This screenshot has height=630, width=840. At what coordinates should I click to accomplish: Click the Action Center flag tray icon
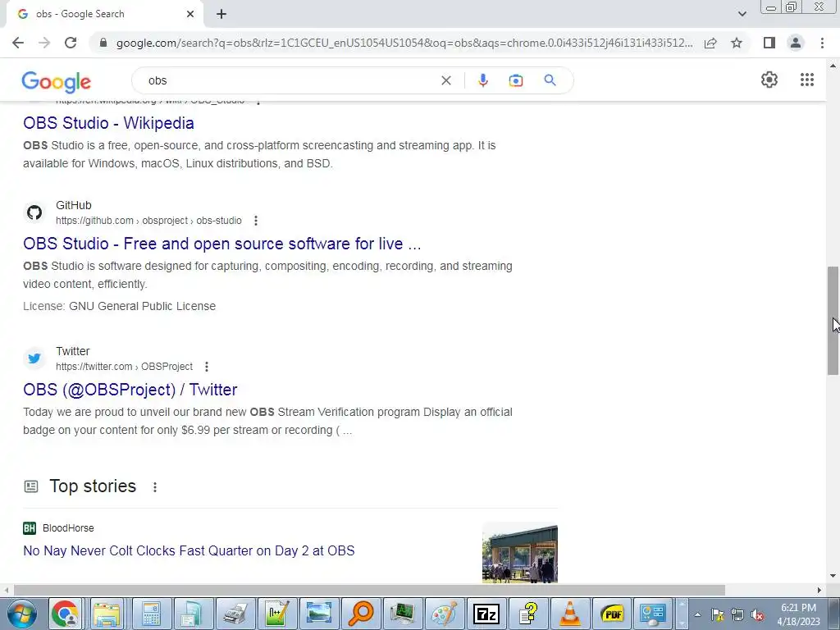[x=717, y=615]
